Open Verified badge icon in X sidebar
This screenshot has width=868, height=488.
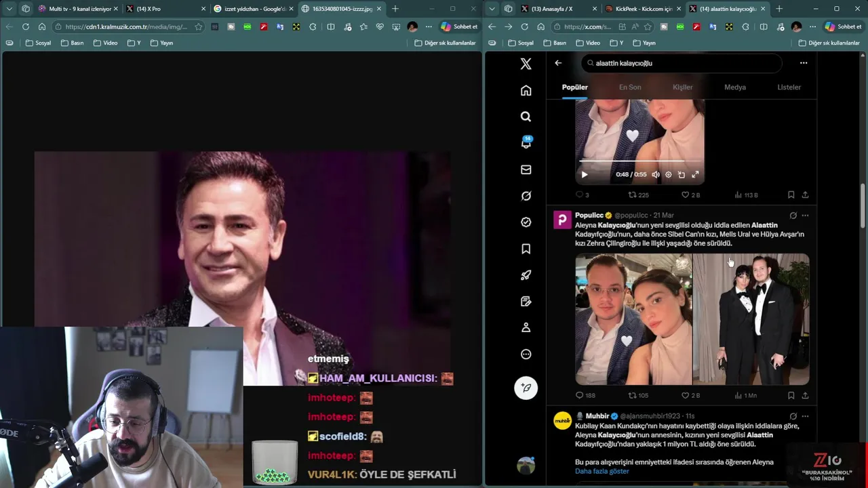click(526, 222)
